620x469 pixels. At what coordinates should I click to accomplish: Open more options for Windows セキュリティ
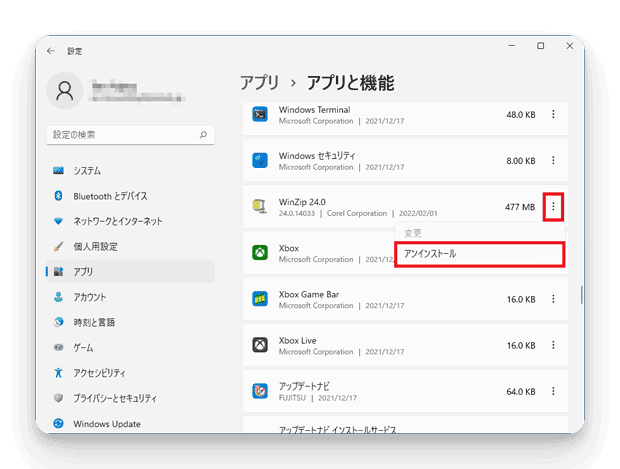point(553,160)
